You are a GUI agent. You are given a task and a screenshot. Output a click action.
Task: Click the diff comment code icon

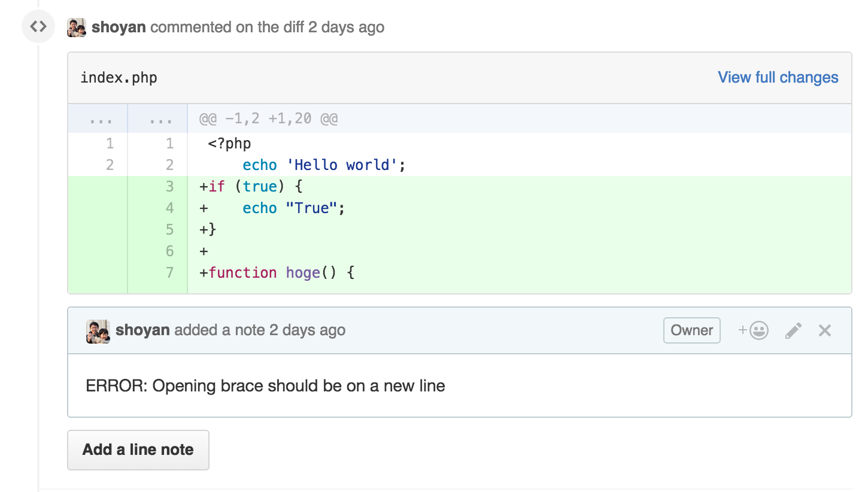[38, 27]
